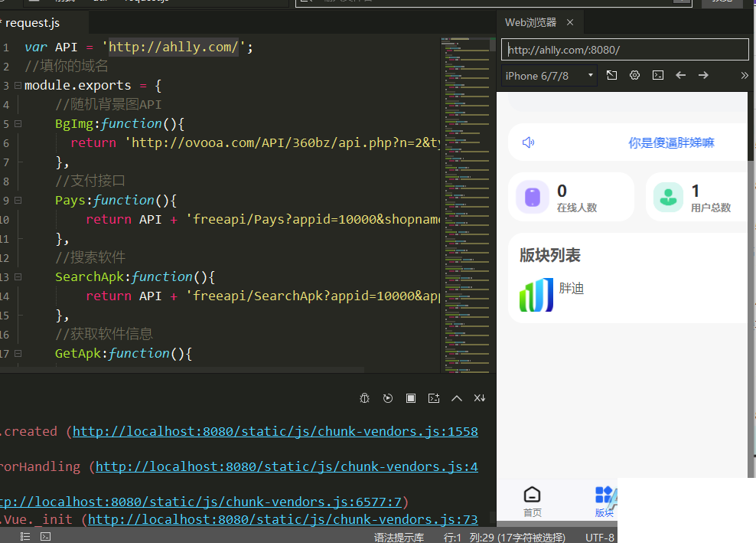Click the 在线人数 label
This screenshot has width=756, height=543.
coord(577,208)
